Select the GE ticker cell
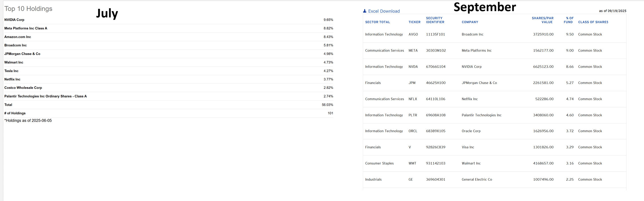Image resolution: width=644 pixels, height=201 pixels. [411, 180]
